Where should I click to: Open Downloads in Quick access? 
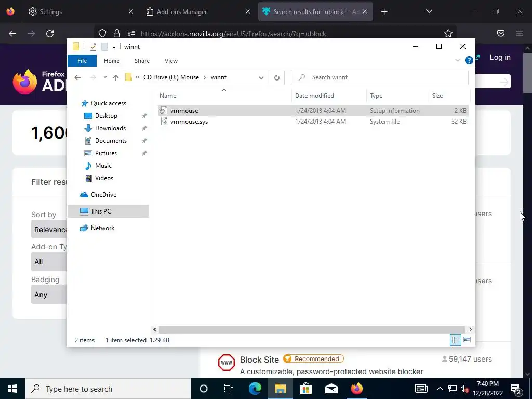[x=110, y=128]
